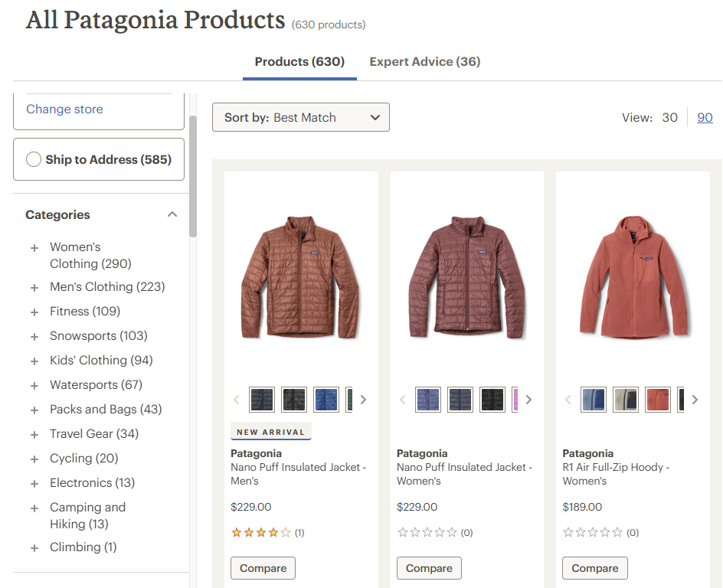The image size is (723, 588).
Task: Expand Kids' Clothing (94) plus icon
Action: click(x=34, y=361)
